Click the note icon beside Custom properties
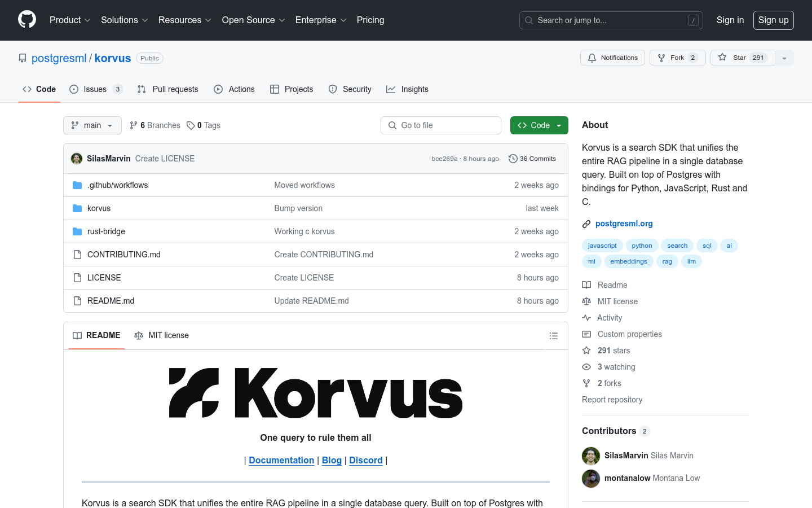The width and height of the screenshot is (812, 508). [x=586, y=334]
